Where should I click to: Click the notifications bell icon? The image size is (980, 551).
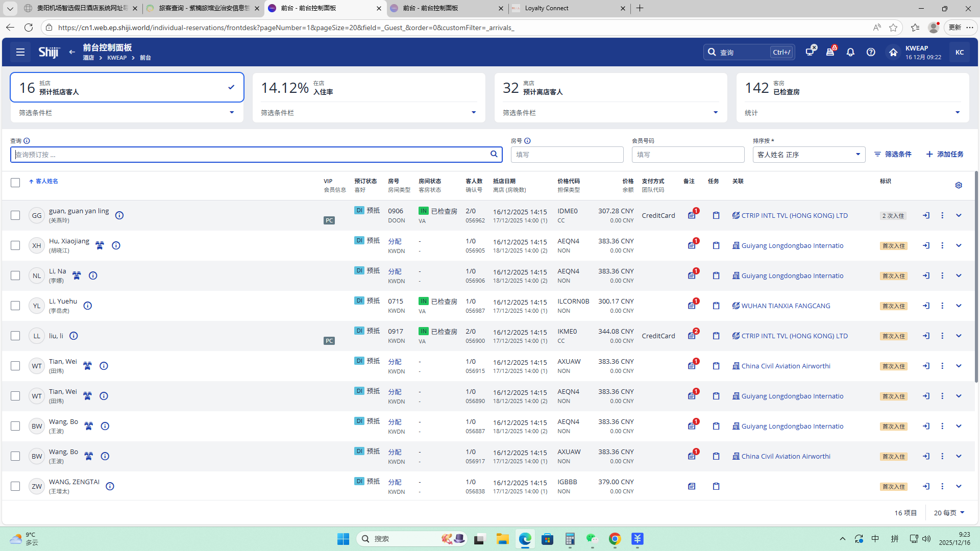coord(850,52)
